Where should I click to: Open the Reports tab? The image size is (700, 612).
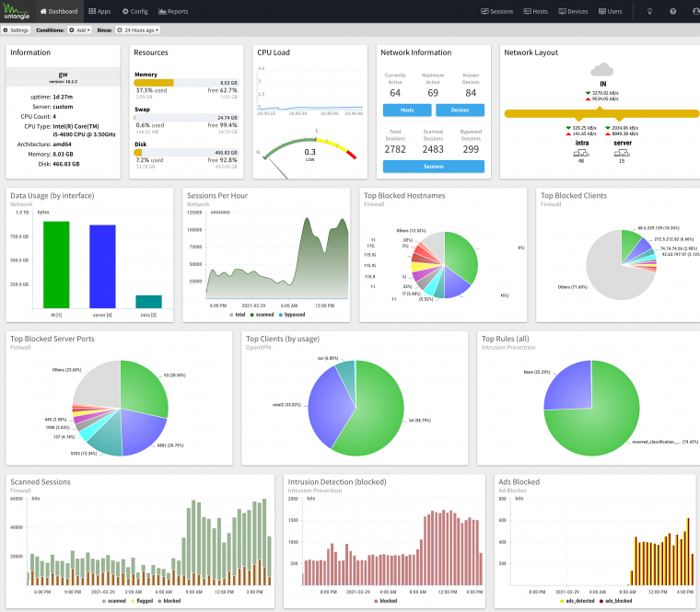tap(173, 11)
